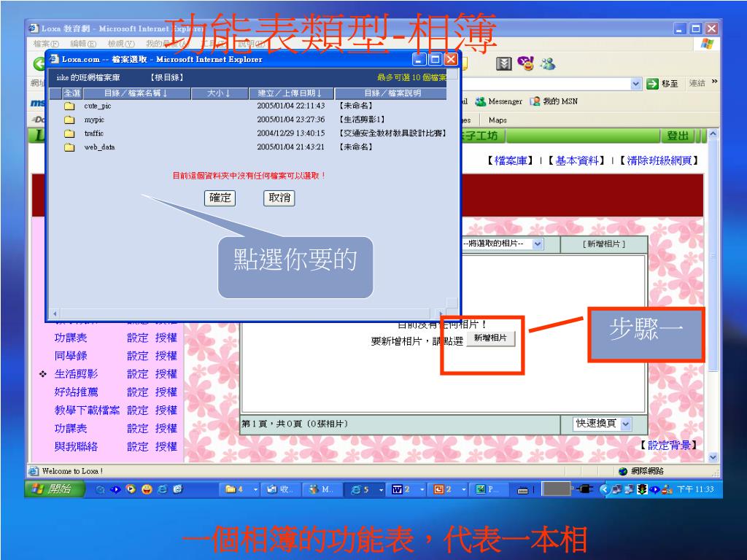Expand the Word group 2 taskbar arrow
The image size is (747, 560).
(422, 489)
